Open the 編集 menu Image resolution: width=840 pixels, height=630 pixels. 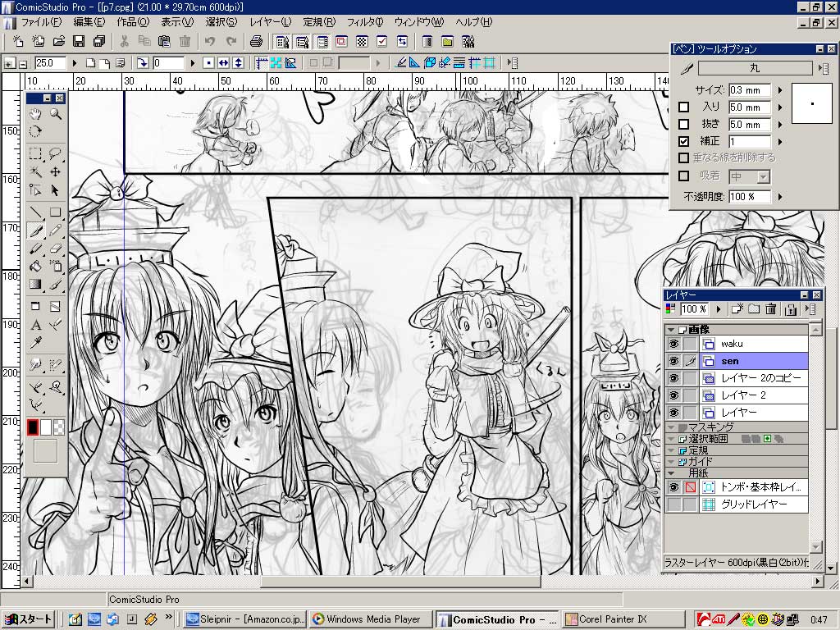coord(89,22)
